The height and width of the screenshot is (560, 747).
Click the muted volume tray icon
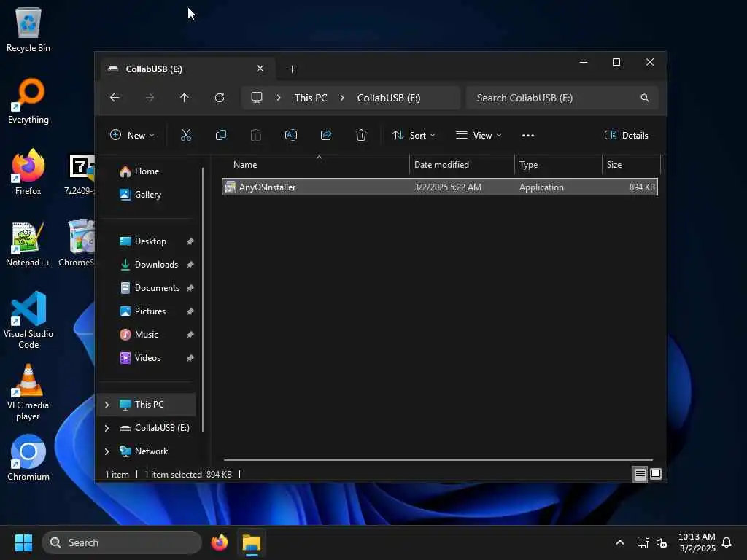pyautogui.click(x=661, y=542)
